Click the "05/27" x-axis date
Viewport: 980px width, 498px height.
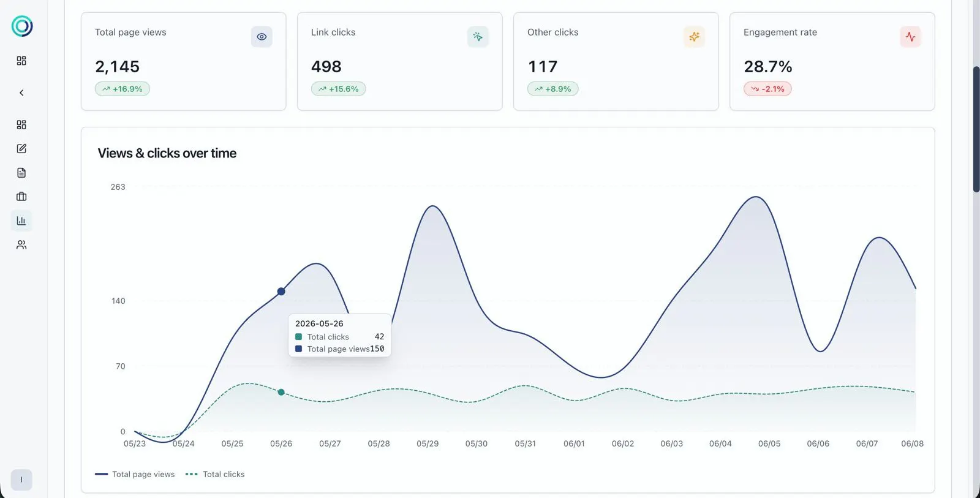coord(330,443)
